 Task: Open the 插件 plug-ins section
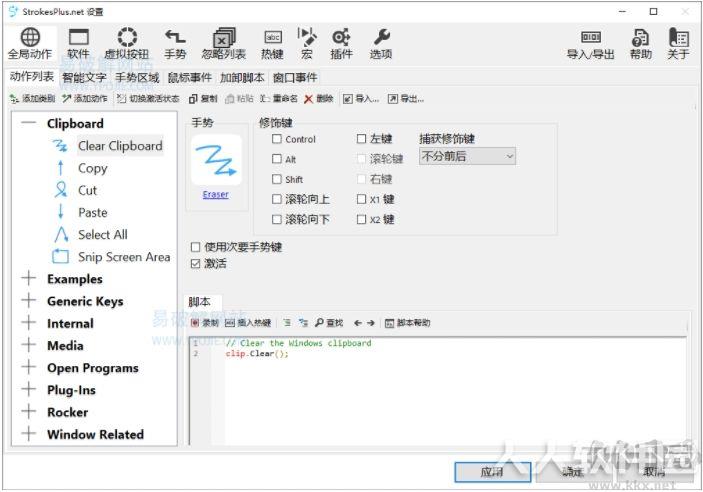[341, 44]
